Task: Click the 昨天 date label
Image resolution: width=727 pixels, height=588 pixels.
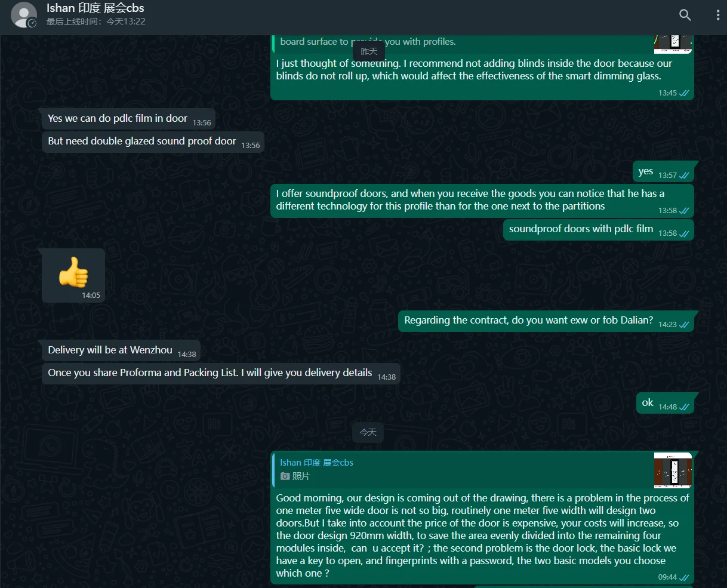Action: [x=369, y=51]
